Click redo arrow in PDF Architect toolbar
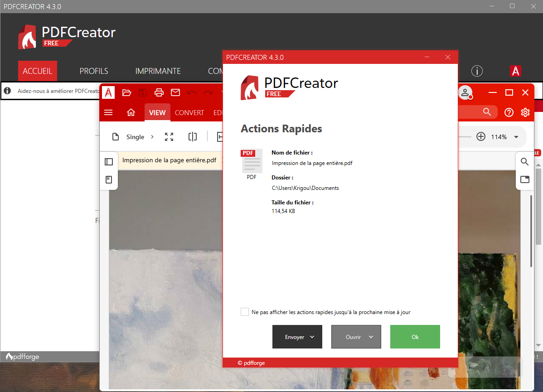 click(x=208, y=92)
